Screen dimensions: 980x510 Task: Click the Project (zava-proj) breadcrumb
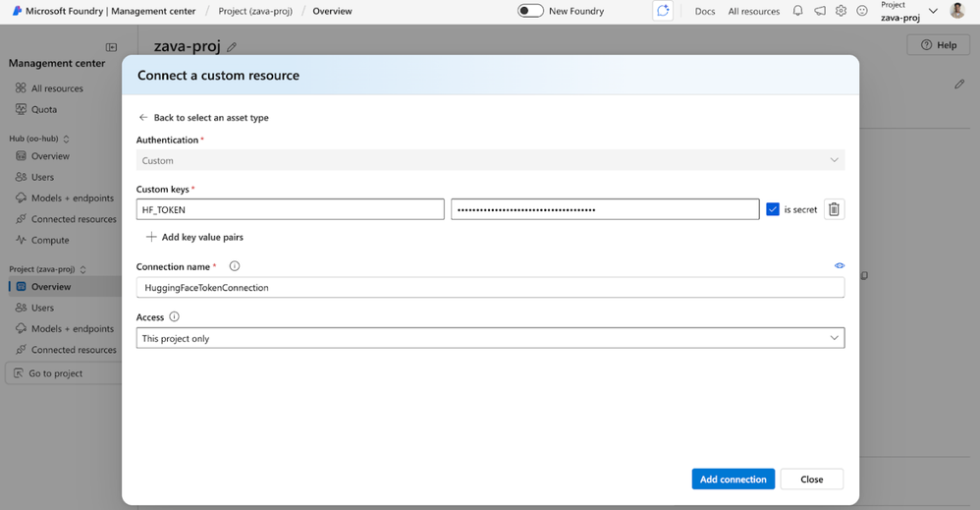tap(255, 11)
